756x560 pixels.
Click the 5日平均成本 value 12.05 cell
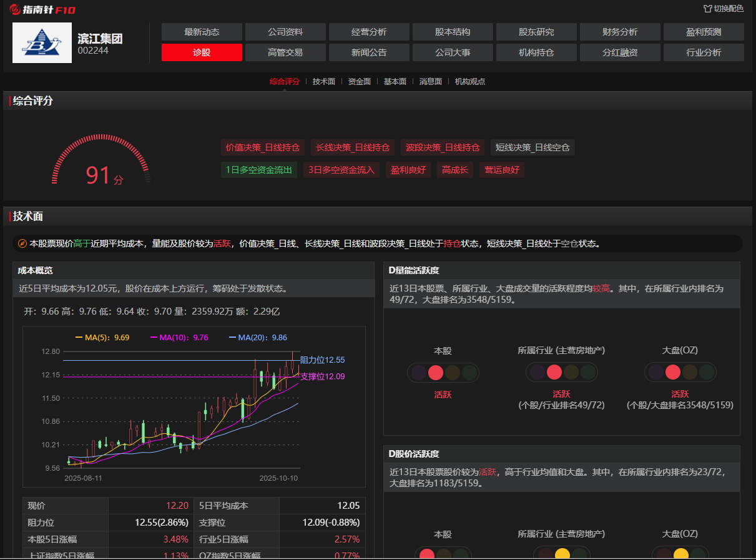pos(322,506)
